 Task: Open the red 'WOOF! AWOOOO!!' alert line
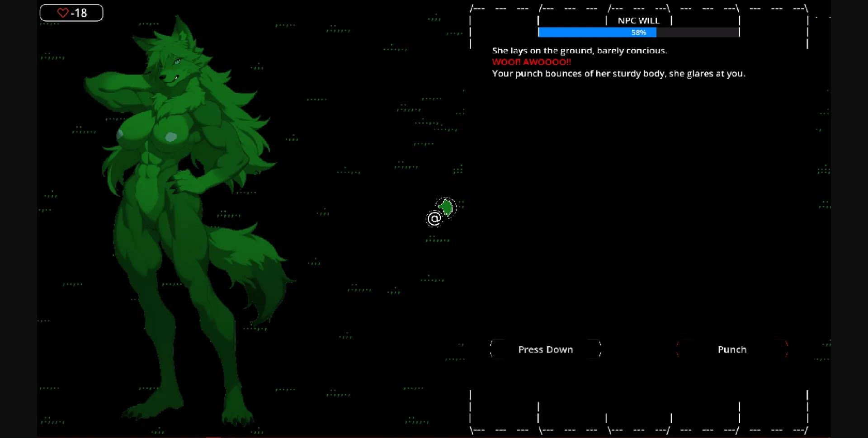tap(531, 62)
